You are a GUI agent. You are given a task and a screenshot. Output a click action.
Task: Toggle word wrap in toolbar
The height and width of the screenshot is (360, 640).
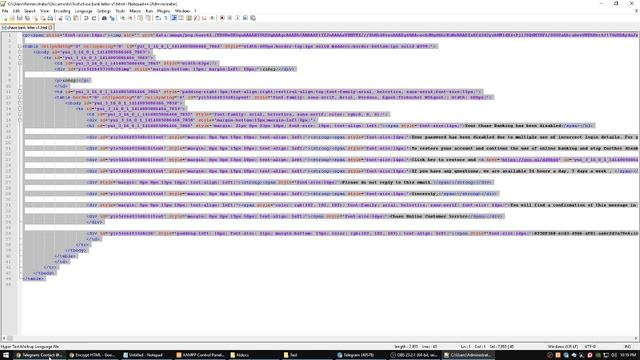pos(158,18)
